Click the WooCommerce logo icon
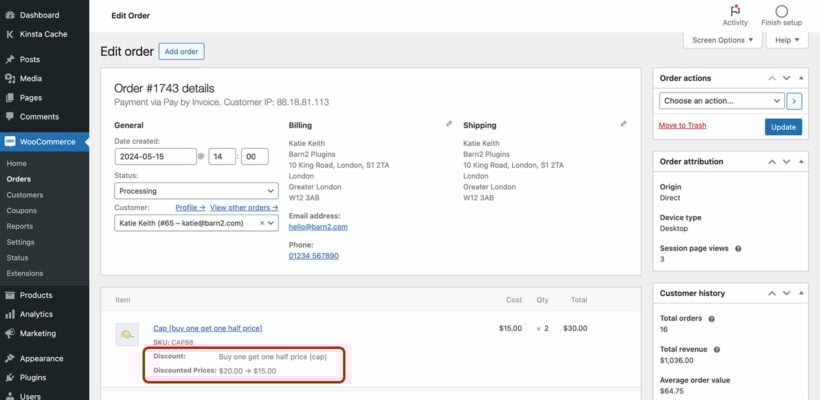This screenshot has width=820, height=400. pos(9,142)
